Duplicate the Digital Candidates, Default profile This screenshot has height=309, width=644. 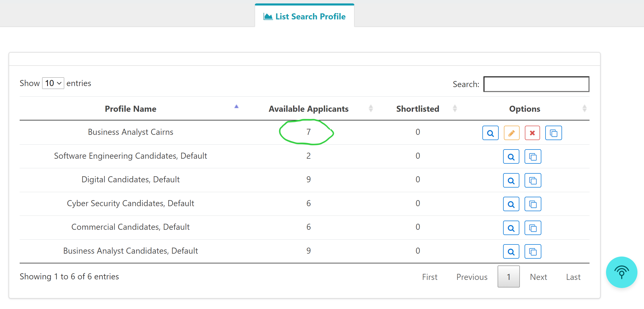[533, 180]
